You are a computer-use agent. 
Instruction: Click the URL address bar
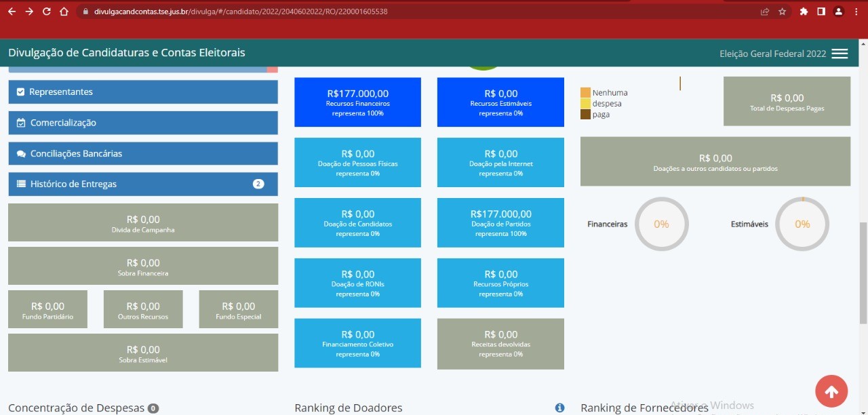(407, 12)
